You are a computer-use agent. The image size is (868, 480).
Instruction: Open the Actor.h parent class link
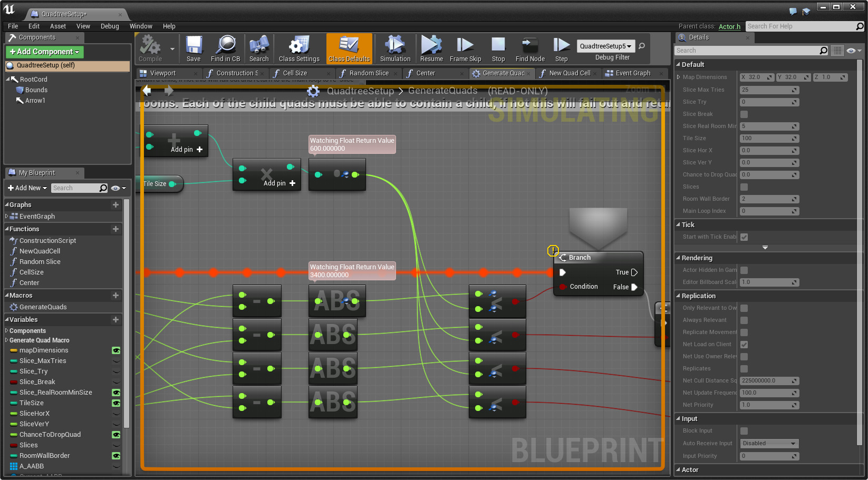tap(729, 26)
